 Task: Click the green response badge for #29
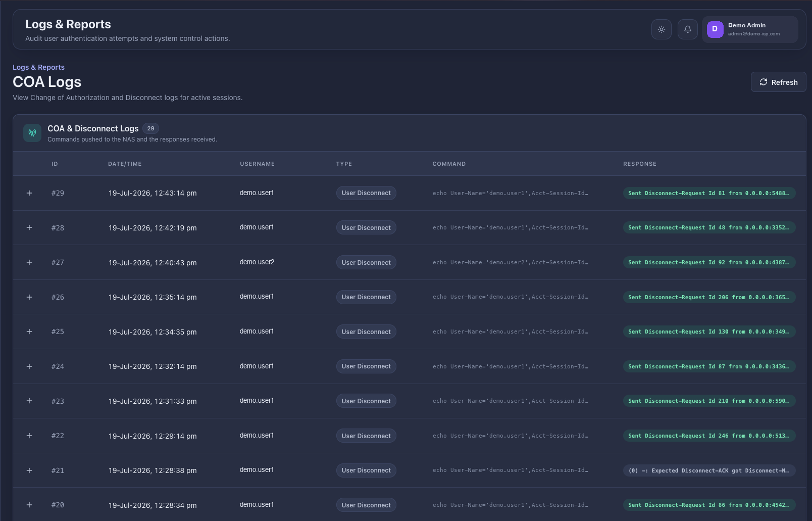pos(709,193)
